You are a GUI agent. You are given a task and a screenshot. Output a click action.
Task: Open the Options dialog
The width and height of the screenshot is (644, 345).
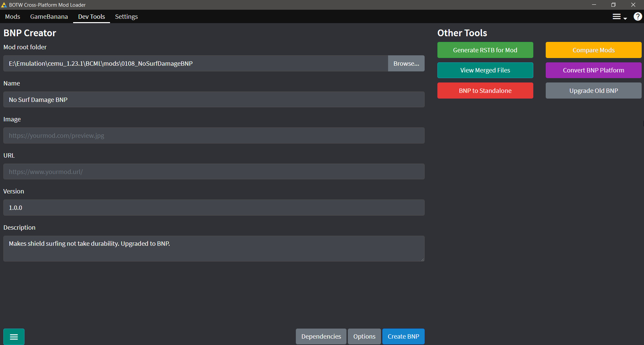[x=364, y=336]
